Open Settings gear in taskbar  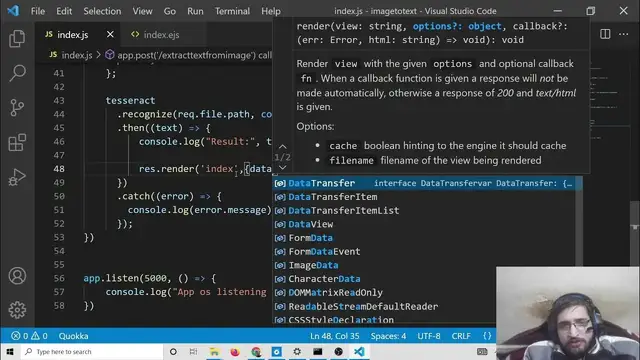(297, 352)
